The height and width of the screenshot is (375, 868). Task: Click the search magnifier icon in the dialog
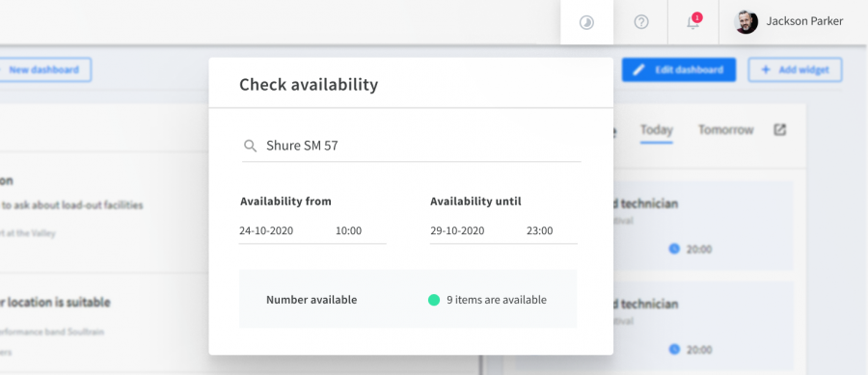click(250, 146)
